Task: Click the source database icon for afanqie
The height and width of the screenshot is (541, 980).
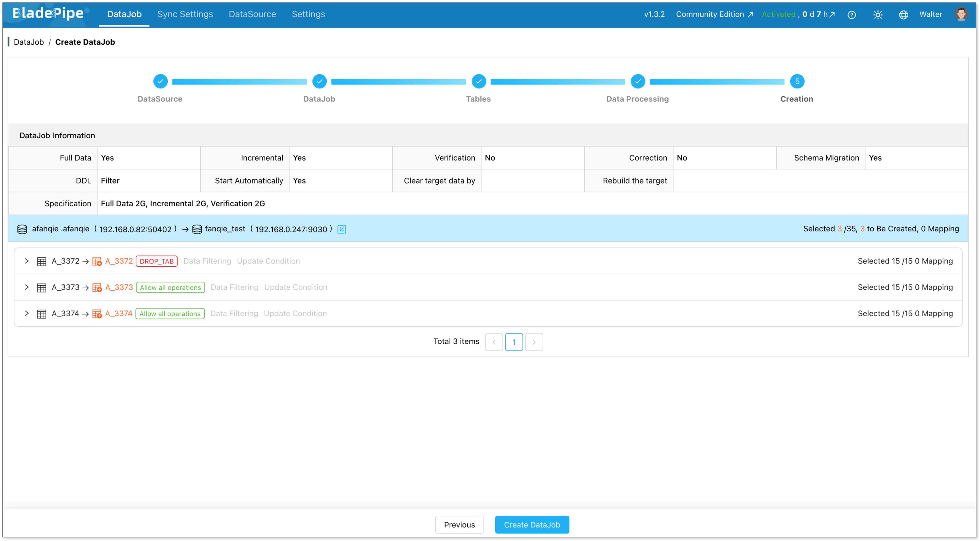Action: click(x=22, y=229)
